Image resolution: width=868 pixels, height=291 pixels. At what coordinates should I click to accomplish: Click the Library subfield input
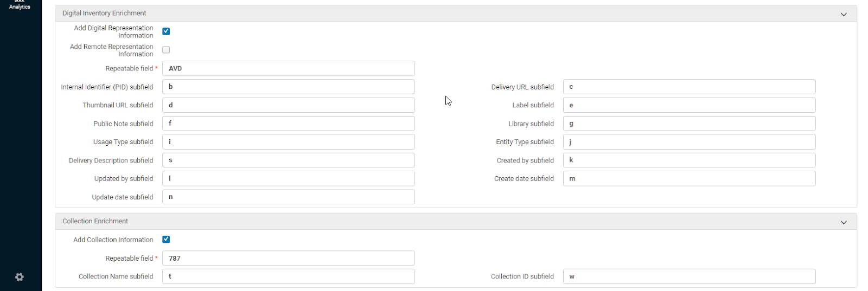point(689,124)
